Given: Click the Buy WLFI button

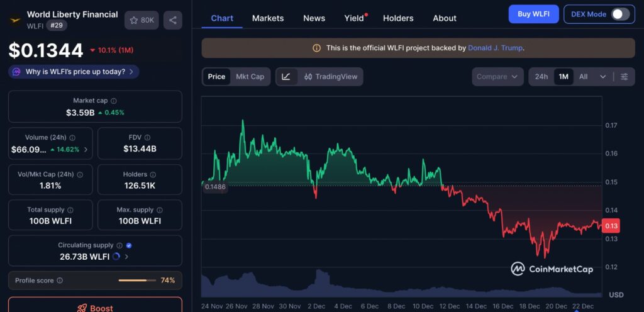Looking at the screenshot, I should click(533, 14).
